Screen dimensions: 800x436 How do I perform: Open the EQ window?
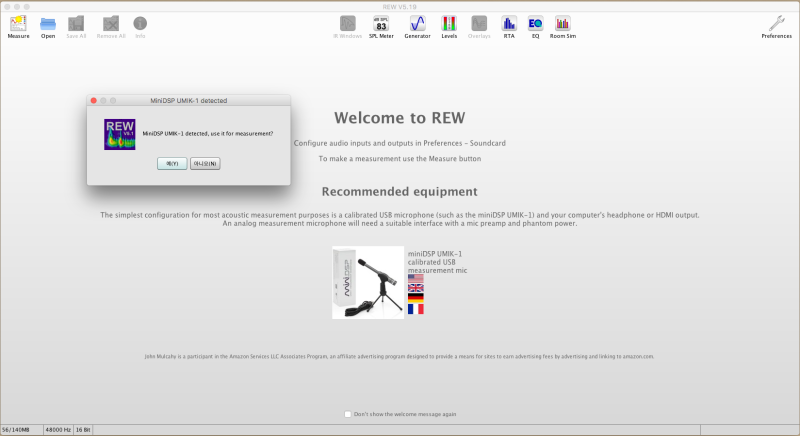click(535, 23)
